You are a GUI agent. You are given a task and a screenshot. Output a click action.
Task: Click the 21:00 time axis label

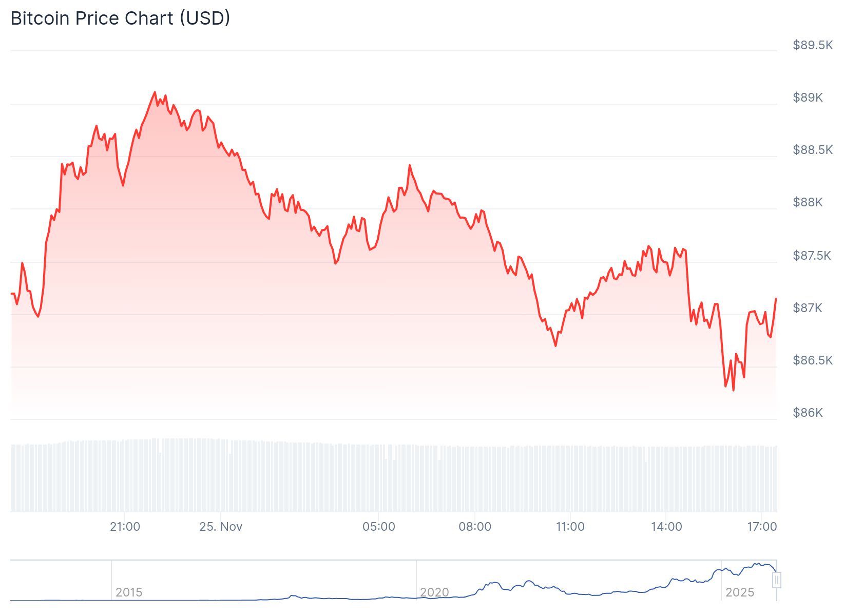point(125,527)
